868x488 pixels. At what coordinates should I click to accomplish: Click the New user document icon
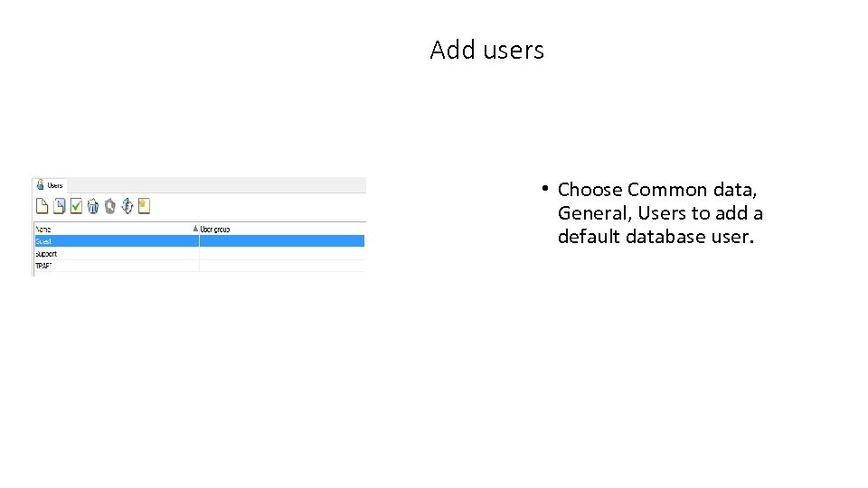42,206
